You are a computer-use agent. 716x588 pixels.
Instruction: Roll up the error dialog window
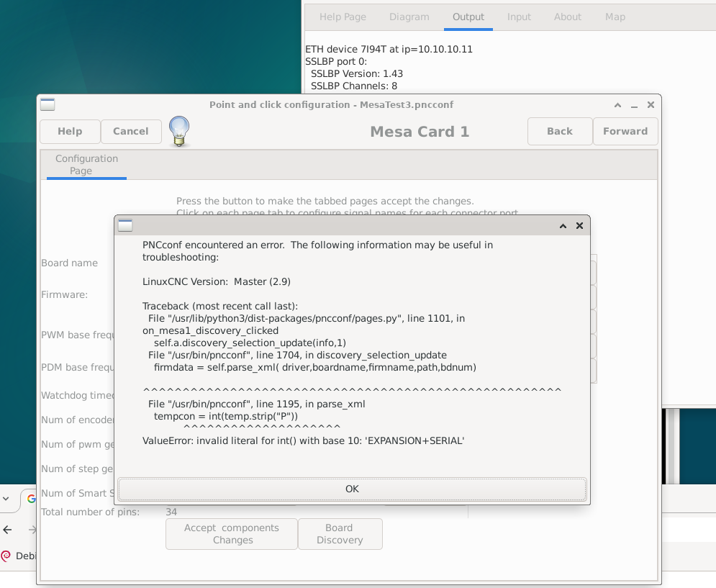click(563, 226)
